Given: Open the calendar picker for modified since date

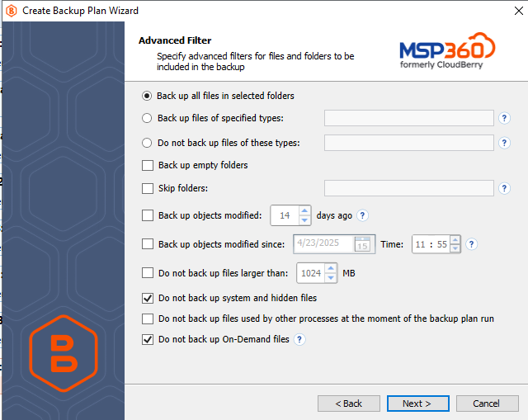Looking at the screenshot, I should pos(362,244).
